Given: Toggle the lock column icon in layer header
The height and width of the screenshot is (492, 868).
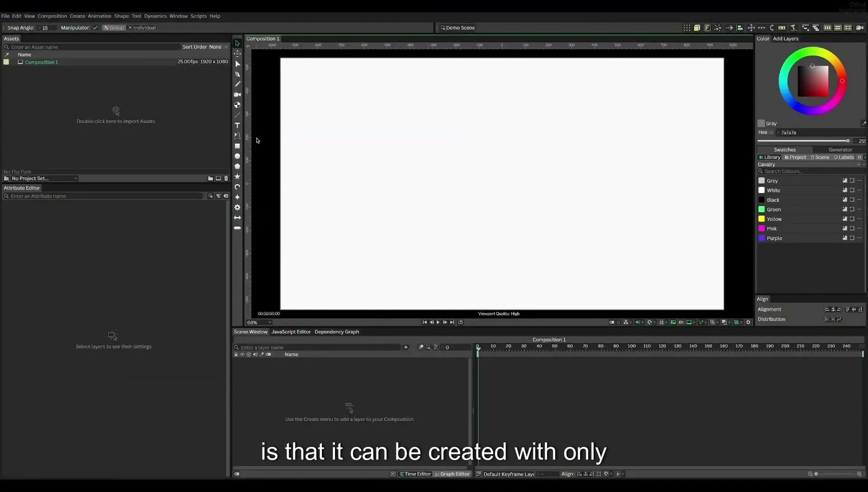Looking at the screenshot, I should [x=236, y=355].
